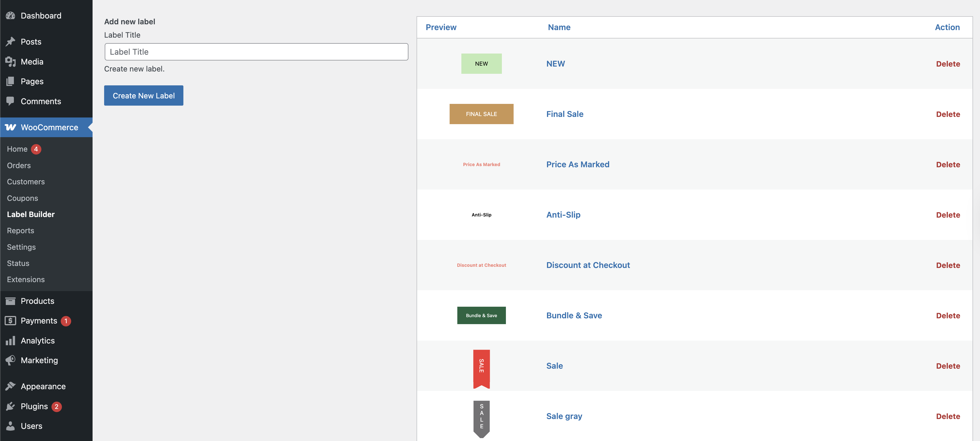Screen dimensions: 980x441
Task: Click the Marketing megaphone icon
Action: coord(10,360)
